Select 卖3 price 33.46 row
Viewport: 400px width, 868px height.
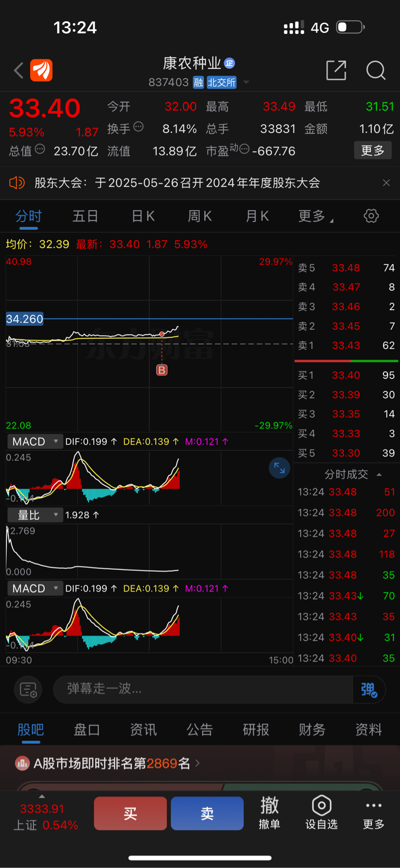click(346, 307)
